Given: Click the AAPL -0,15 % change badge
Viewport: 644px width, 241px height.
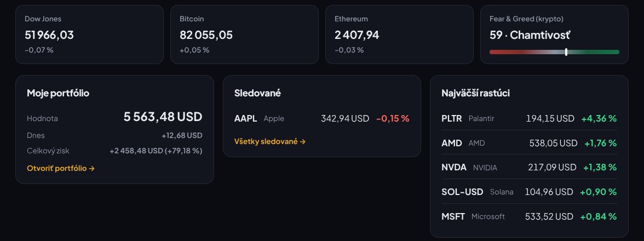Looking at the screenshot, I should [393, 119].
